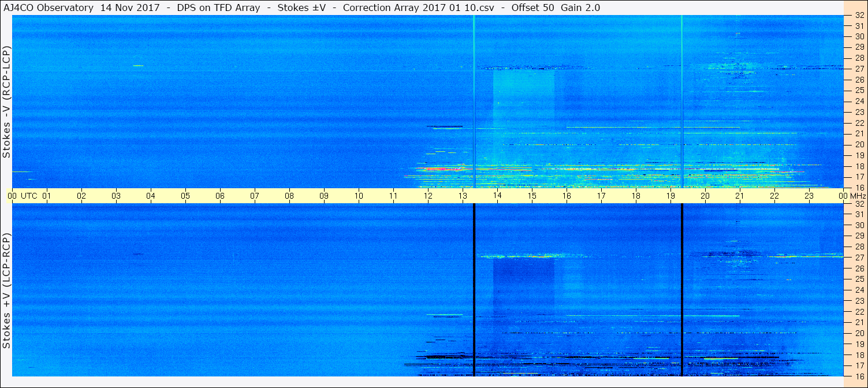Click the 32 MHz label of Stokes -V panel

859,16
